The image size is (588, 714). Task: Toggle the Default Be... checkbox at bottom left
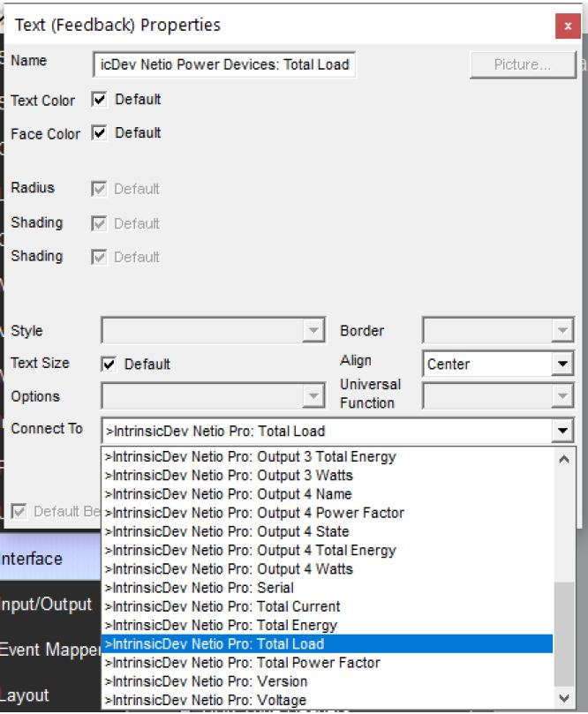click(x=19, y=511)
